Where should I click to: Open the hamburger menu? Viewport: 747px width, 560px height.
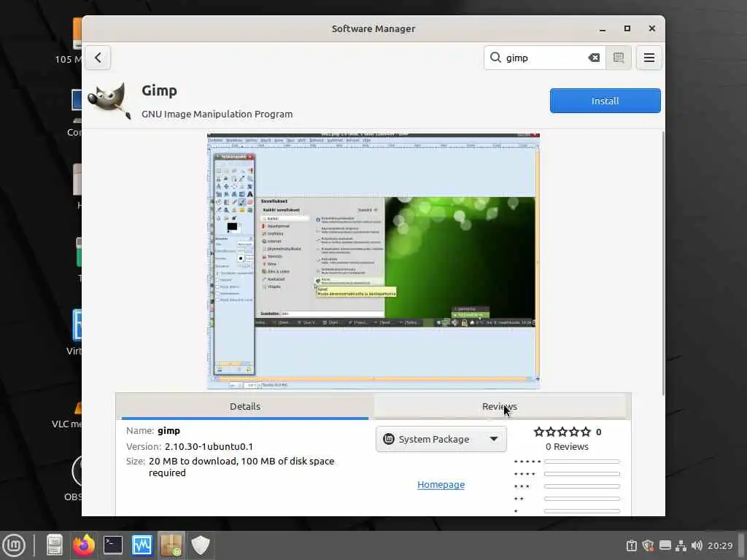click(x=649, y=58)
